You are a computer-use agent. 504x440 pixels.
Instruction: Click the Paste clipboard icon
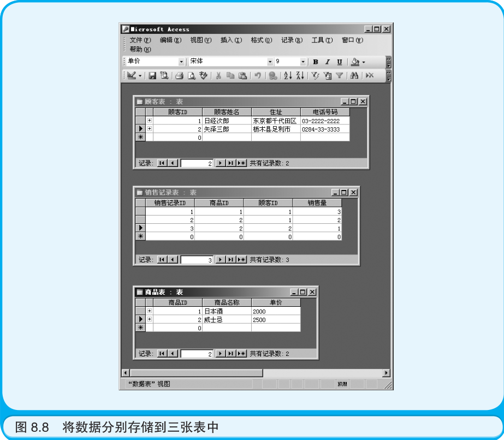tap(242, 75)
